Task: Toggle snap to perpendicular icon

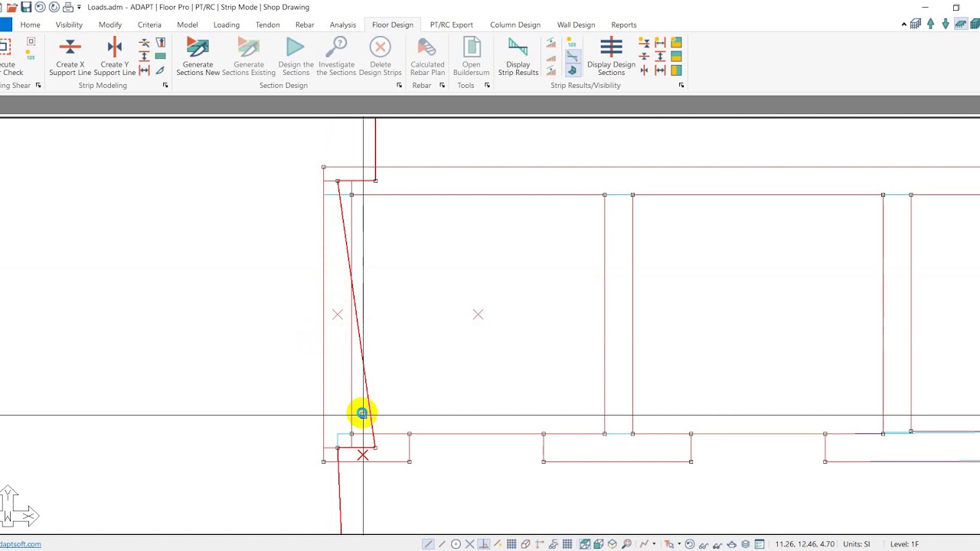Action: click(484, 544)
